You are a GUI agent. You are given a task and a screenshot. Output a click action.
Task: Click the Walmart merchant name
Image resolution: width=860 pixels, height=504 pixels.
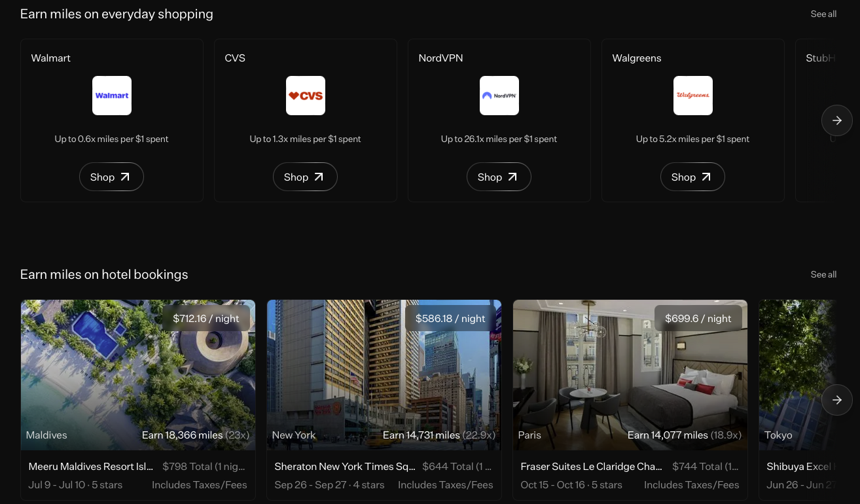pos(51,58)
